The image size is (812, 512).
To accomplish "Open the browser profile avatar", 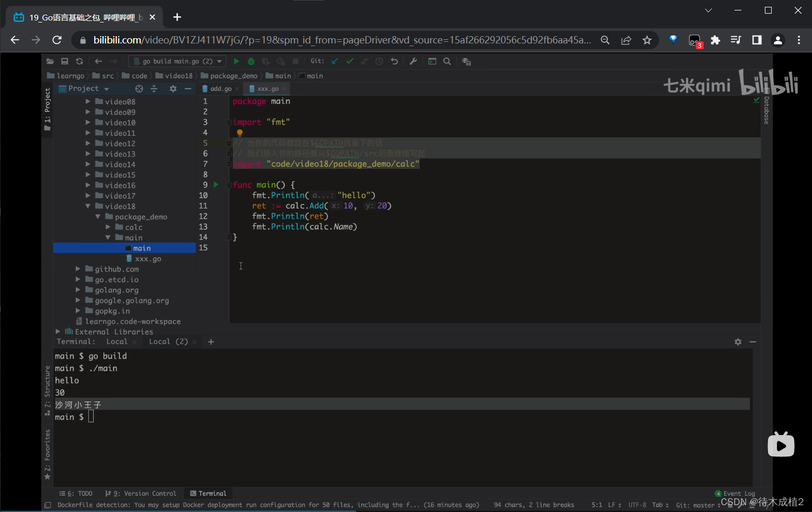I will pyautogui.click(x=778, y=40).
